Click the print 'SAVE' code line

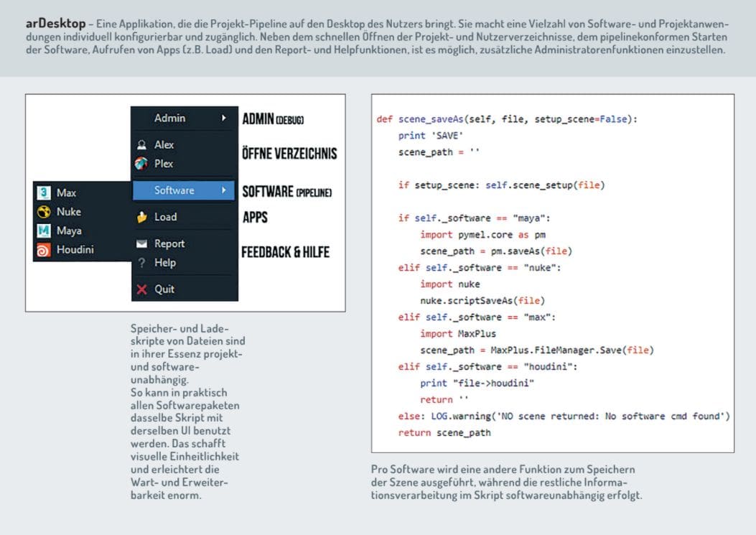coord(431,136)
